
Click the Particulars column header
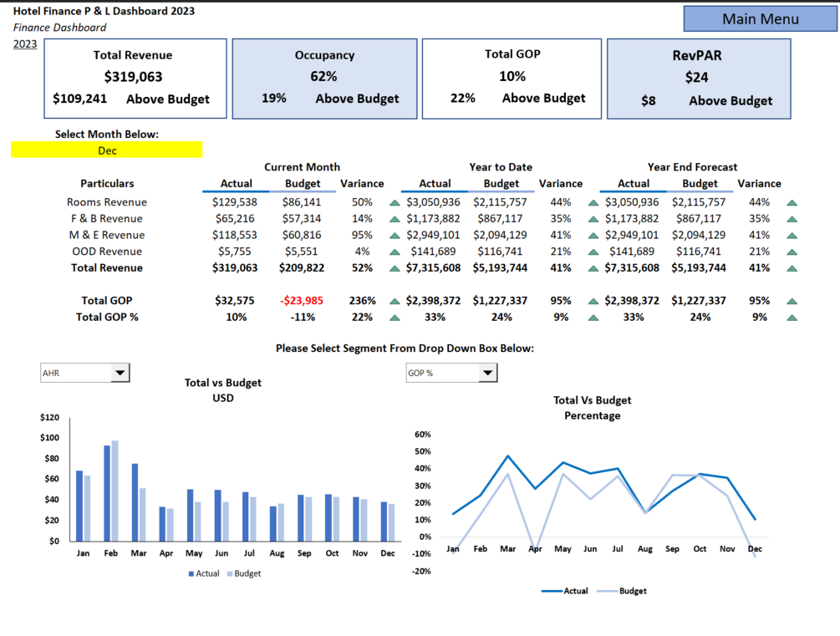coord(107,183)
